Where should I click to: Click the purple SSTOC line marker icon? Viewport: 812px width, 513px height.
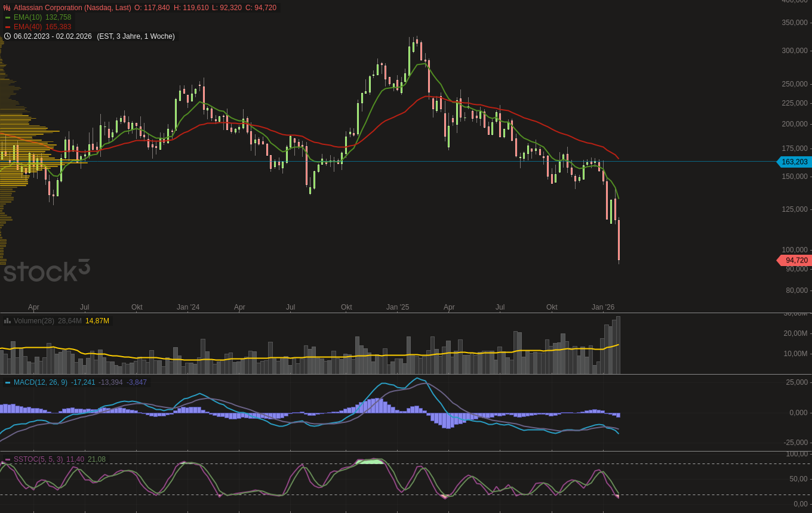click(x=8, y=459)
